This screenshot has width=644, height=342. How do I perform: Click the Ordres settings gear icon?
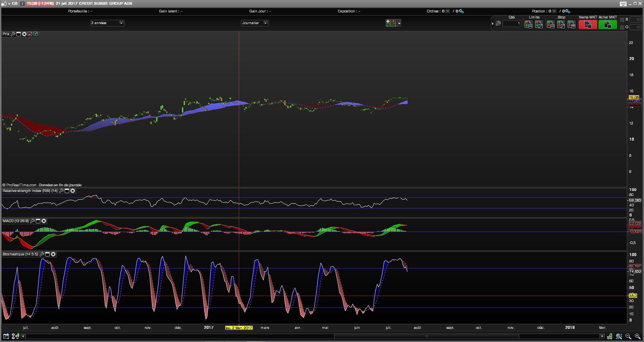(461, 11)
